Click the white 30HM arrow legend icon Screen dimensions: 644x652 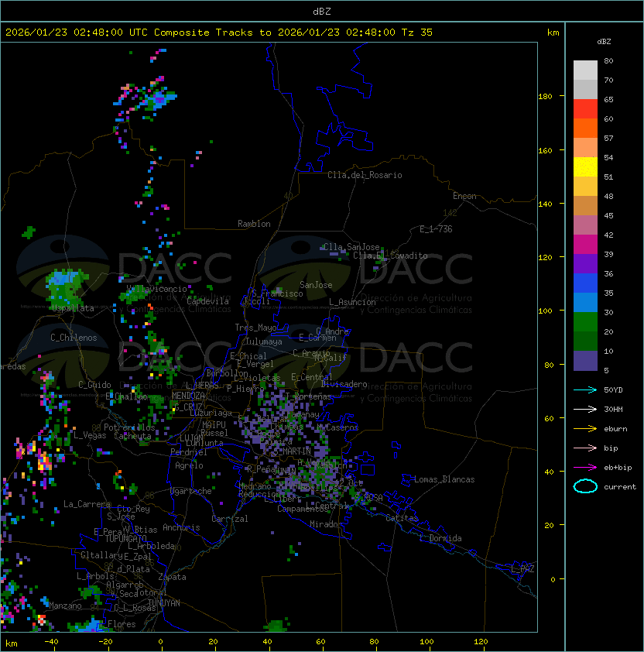pos(585,409)
